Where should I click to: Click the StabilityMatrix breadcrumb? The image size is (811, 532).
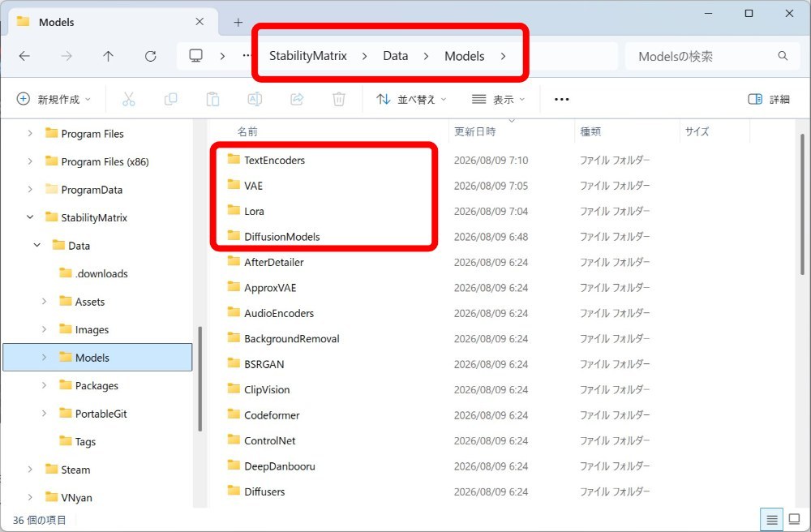pyautogui.click(x=307, y=56)
